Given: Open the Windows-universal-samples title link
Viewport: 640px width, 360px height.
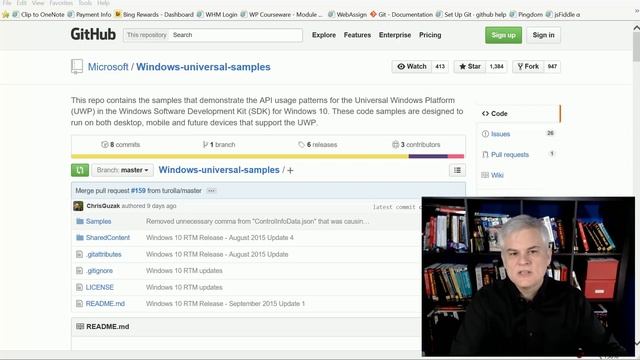Looking at the screenshot, I should click(203, 67).
